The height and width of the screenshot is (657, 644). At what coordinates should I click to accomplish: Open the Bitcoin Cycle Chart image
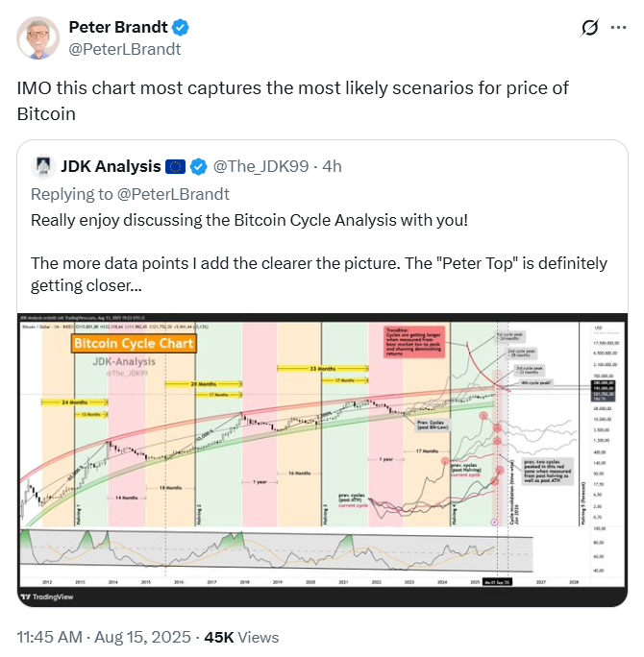pyautogui.click(x=322, y=460)
